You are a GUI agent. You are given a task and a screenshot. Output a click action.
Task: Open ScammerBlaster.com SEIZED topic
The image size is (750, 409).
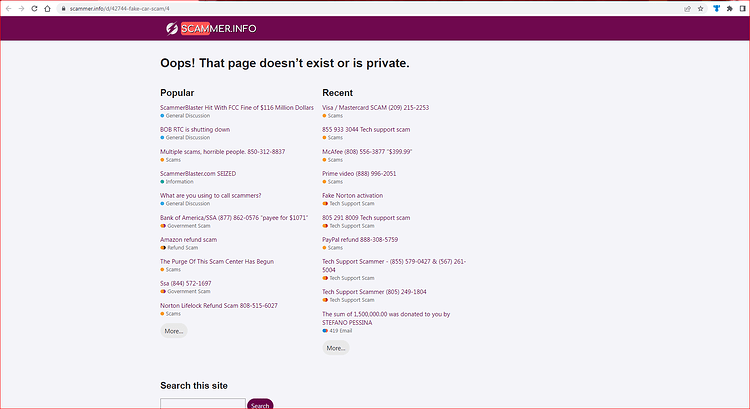pyautogui.click(x=198, y=174)
